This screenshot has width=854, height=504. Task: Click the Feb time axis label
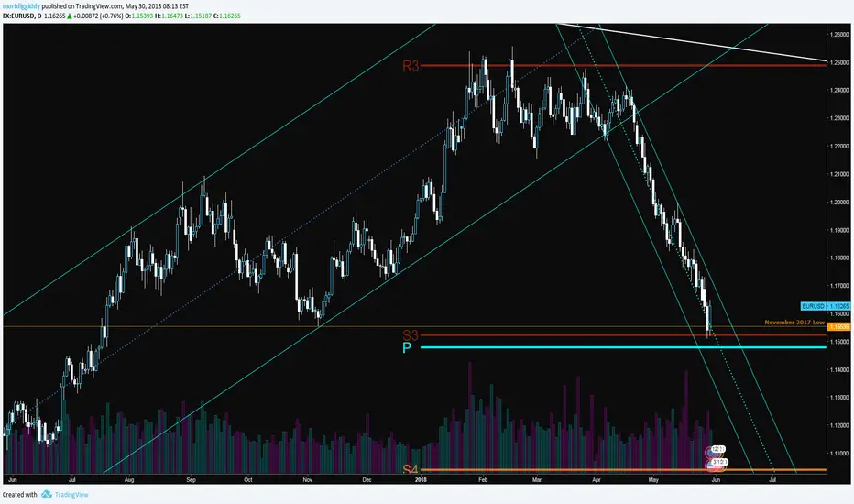(483, 480)
